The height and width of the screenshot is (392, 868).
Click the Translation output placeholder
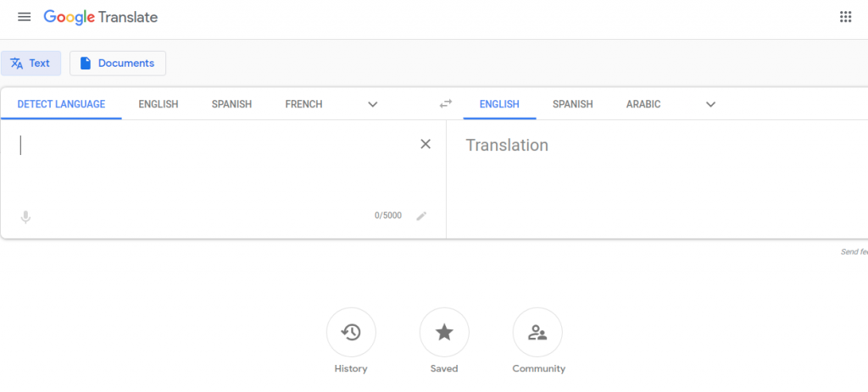click(x=507, y=145)
